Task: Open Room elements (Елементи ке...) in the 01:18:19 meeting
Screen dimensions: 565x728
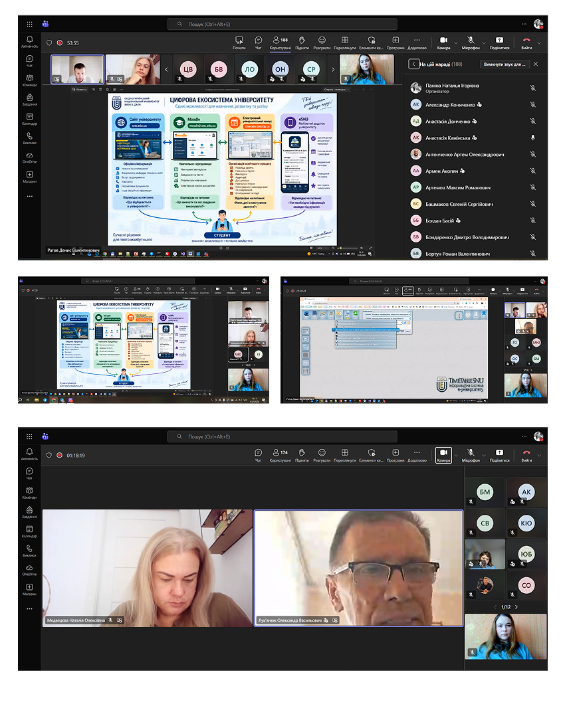Action: [372, 455]
